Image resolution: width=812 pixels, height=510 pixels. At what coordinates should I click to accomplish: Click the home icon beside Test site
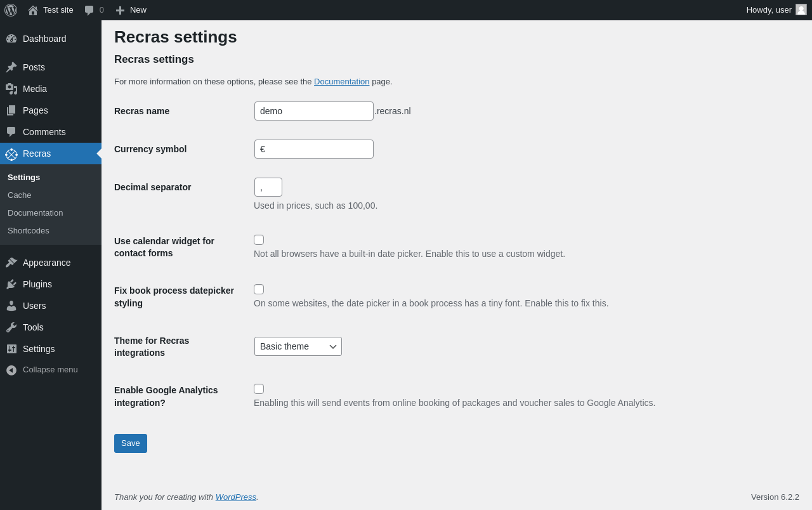33,10
